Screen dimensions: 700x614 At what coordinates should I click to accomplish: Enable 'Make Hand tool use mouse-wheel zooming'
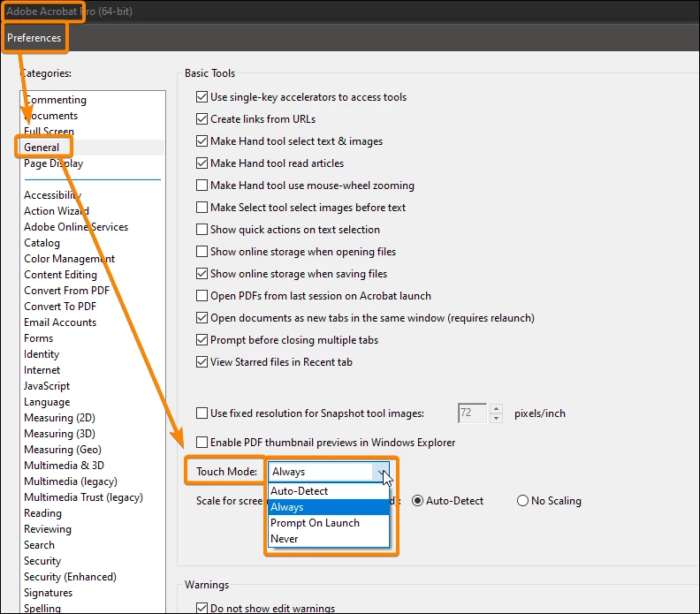(x=202, y=186)
